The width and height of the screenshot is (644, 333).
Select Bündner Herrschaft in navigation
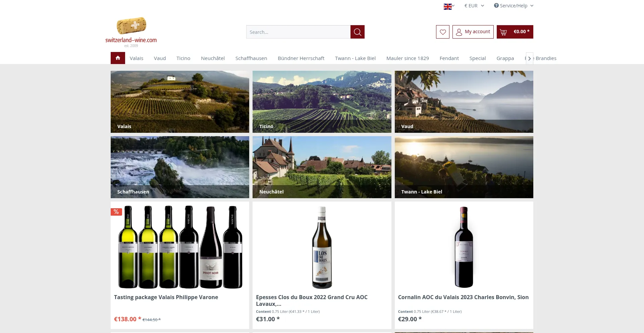301,58
